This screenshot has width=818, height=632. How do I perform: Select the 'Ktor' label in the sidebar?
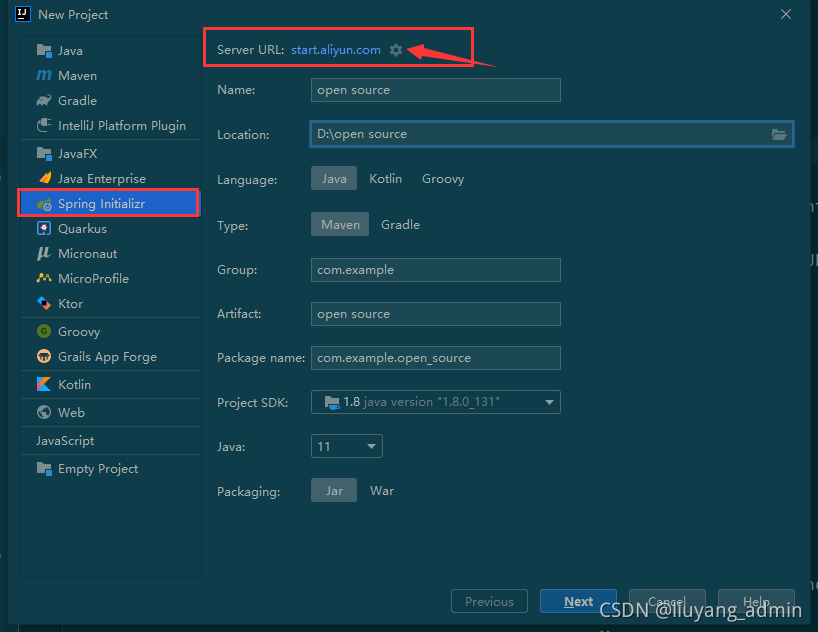click(70, 303)
